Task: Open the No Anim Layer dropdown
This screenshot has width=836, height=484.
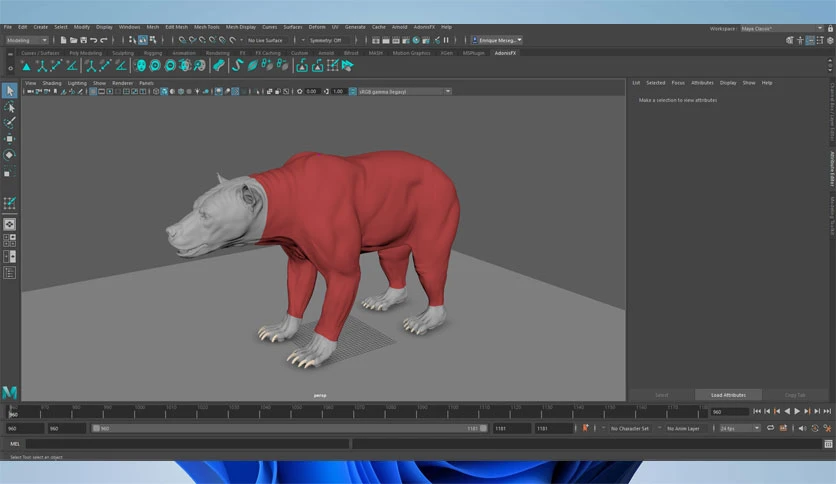Action: [684, 428]
